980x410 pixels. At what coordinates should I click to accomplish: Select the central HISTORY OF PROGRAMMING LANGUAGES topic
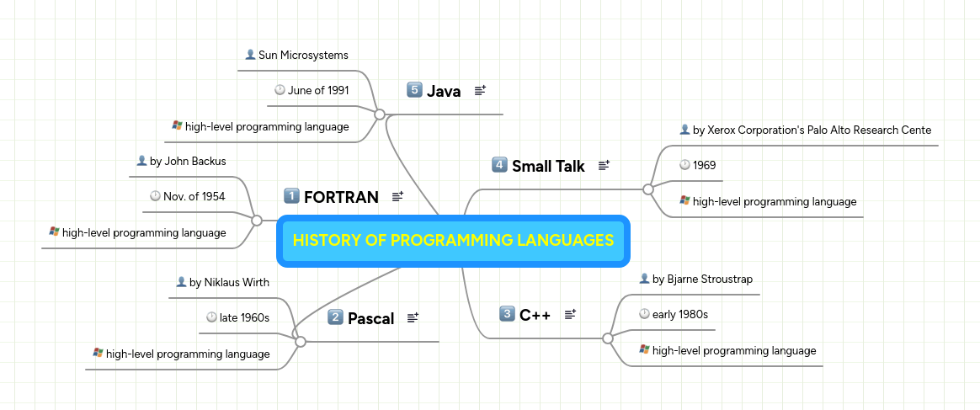pyautogui.click(x=453, y=241)
